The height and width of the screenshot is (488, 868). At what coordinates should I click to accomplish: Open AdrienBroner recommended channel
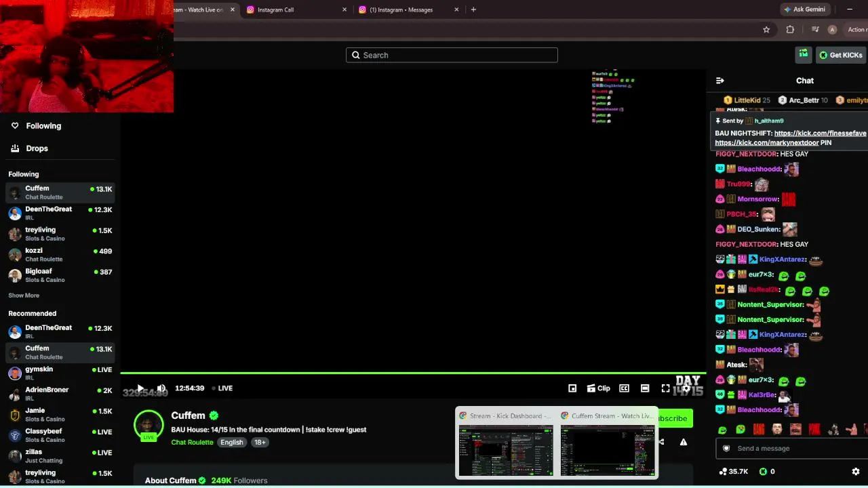point(60,394)
